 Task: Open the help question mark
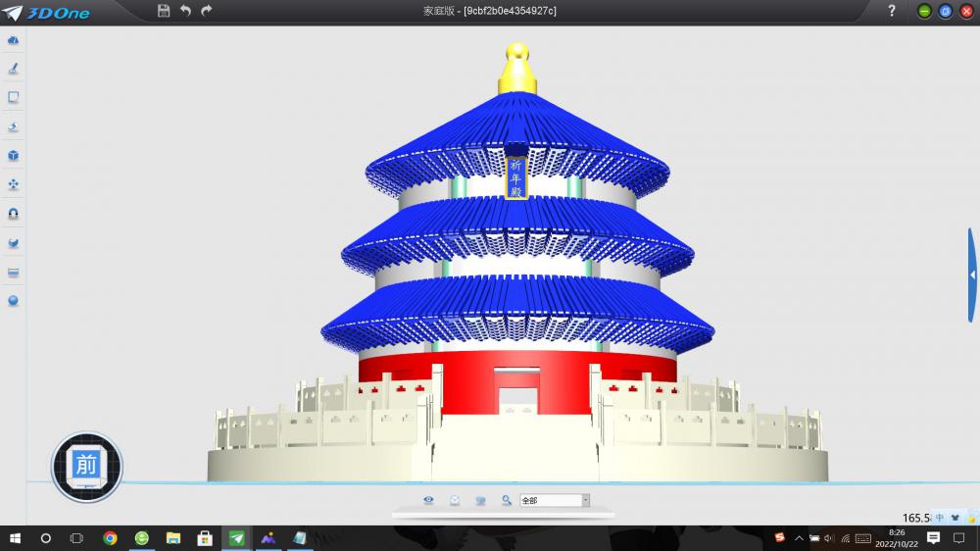(892, 11)
